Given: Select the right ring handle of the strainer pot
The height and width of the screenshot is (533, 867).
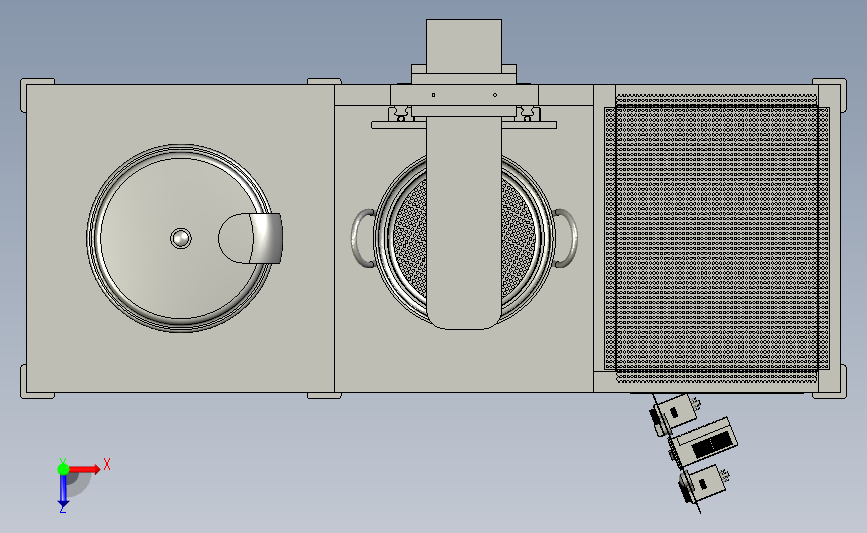Looking at the screenshot, I should [x=565, y=238].
